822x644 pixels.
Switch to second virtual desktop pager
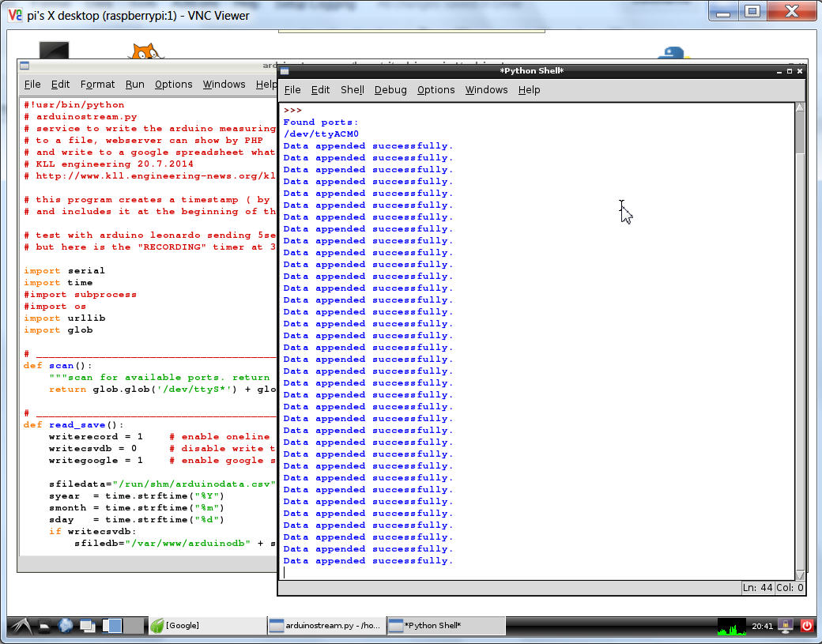coord(134,625)
